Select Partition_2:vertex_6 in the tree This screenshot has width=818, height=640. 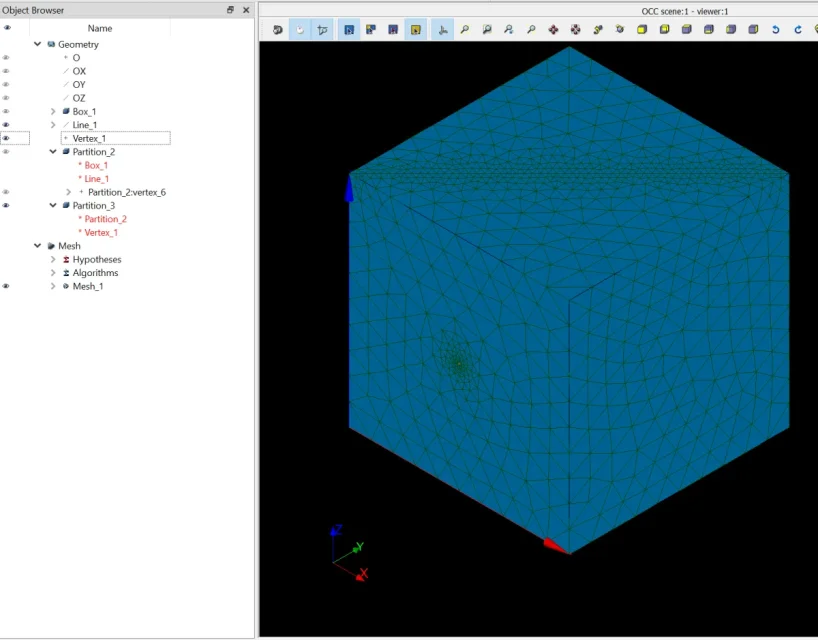click(x=126, y=192)
